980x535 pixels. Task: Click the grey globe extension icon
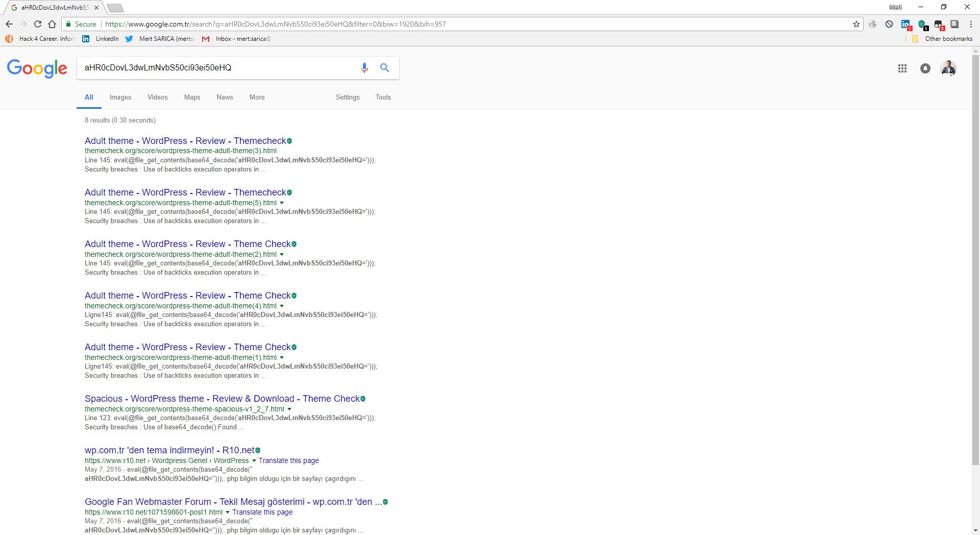click(x=873, y=24)
